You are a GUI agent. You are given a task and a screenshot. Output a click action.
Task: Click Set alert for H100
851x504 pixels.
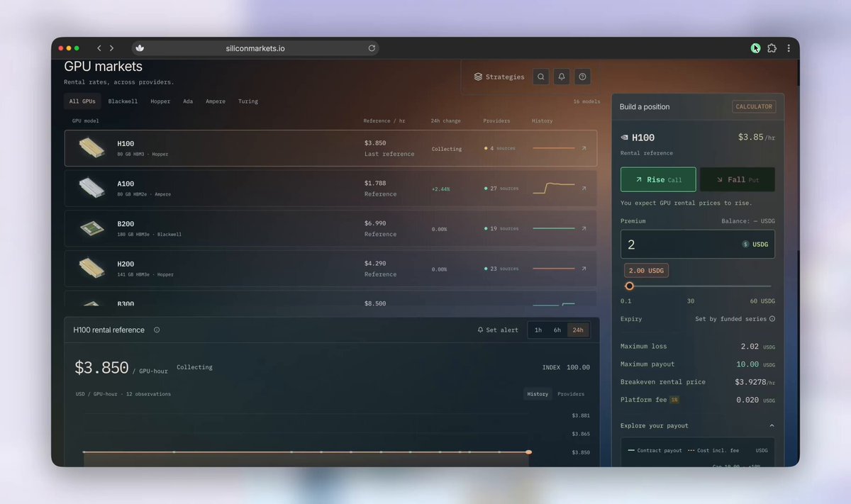pos(498,330)
